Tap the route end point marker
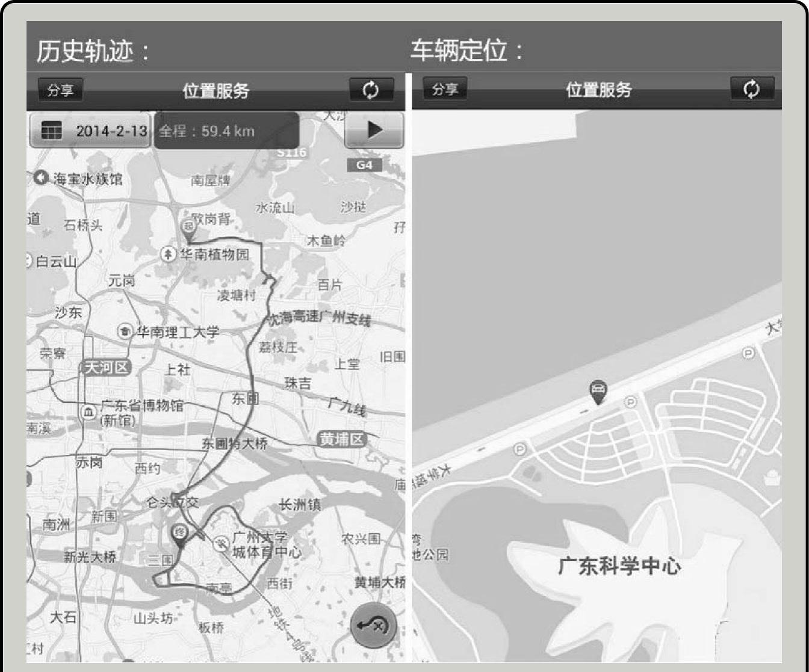Screen dimensions: 809x672 179,533
